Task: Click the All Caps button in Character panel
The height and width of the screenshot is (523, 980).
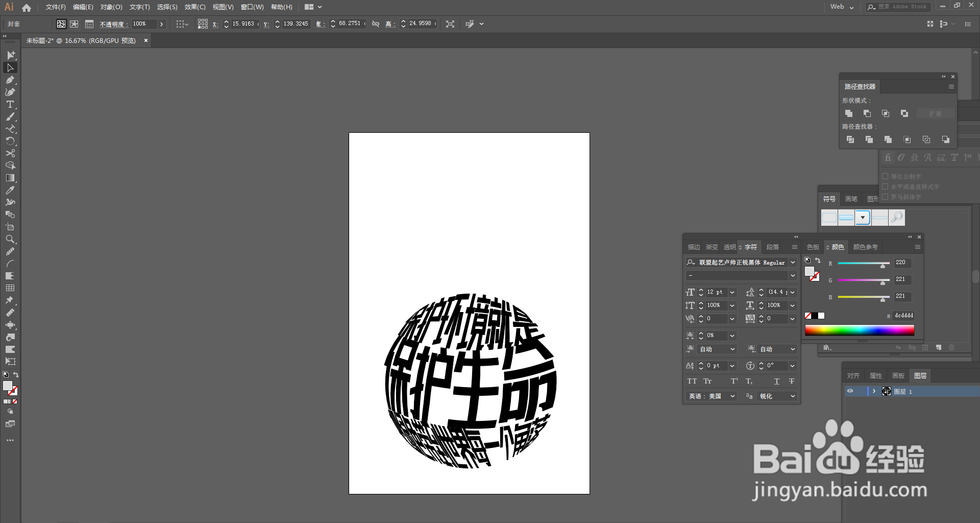Action: [692, 381]
